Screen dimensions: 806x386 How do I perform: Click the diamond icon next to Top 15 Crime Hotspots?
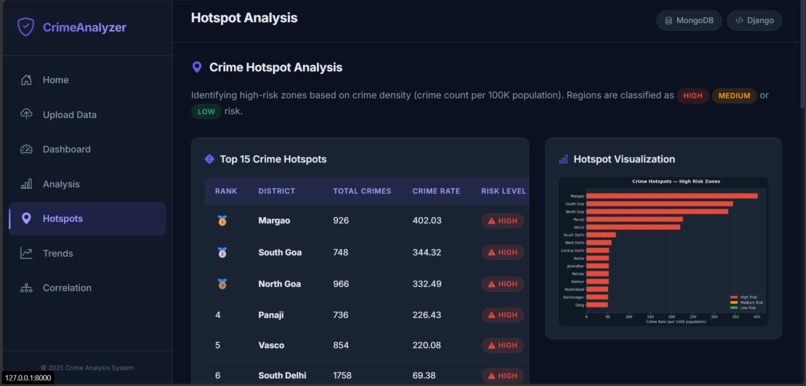tap(209, 159)
